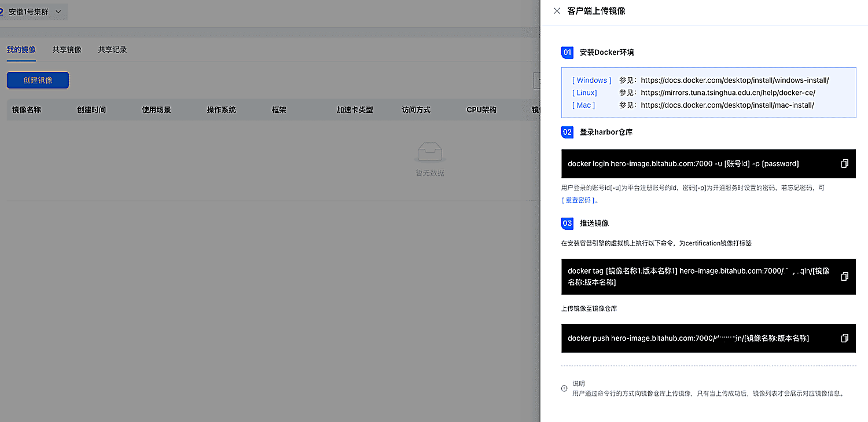Copy the docker login command
Viewport: 868px width, 422px height.
coord(844,164)
